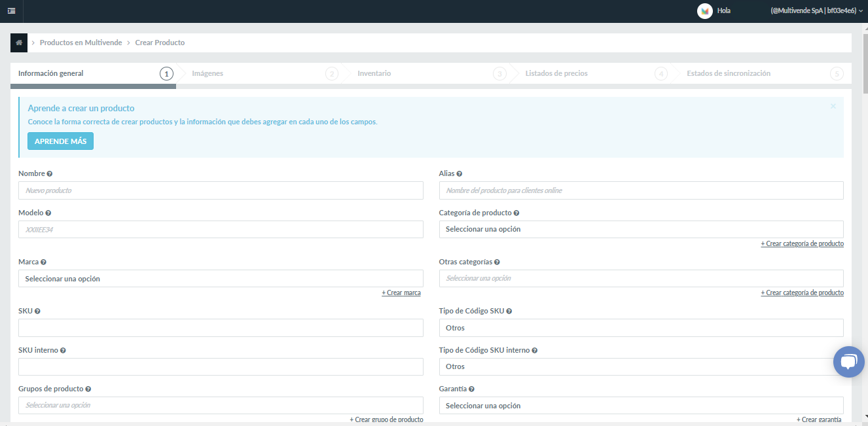
Task: Open Tipo de Código SKU interno dropdown
Action: coord(641,366)
